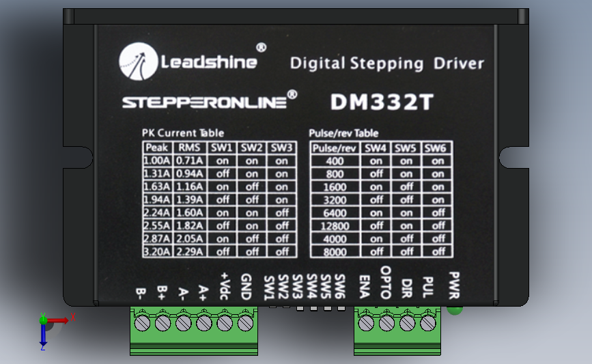Click the "1.31A" peak current cell

157,173
